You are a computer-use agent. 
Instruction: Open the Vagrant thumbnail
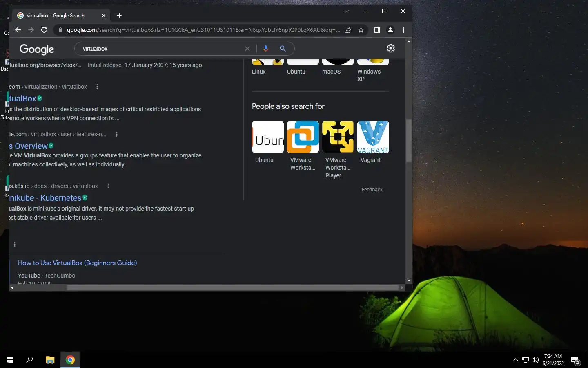(x=373, y=137)
